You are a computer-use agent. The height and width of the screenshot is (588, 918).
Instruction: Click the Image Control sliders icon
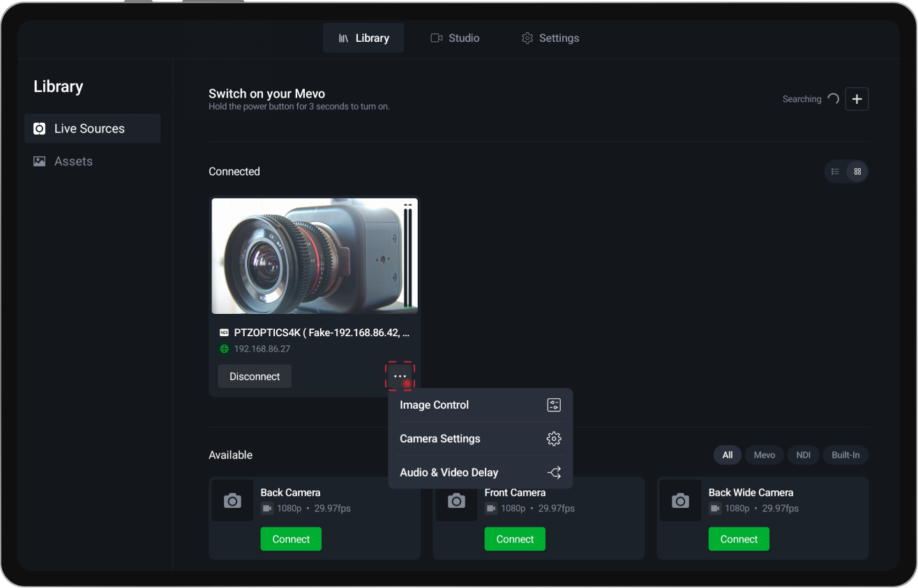(x=554, y=405)
